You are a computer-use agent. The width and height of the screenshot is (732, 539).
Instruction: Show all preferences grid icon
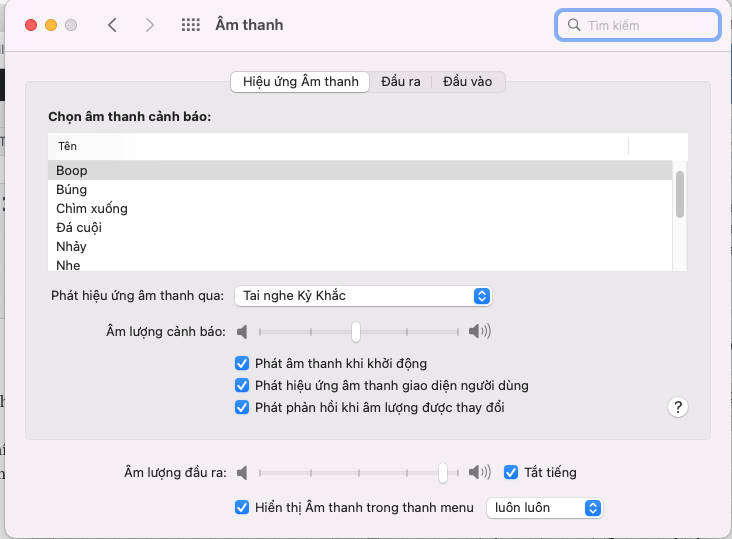[x=190, y=25]
